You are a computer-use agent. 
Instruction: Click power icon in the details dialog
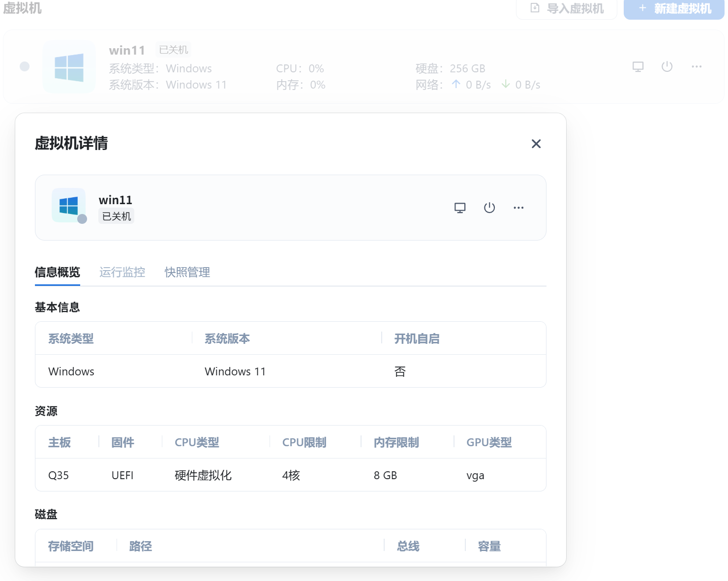[x=489, y=208]
